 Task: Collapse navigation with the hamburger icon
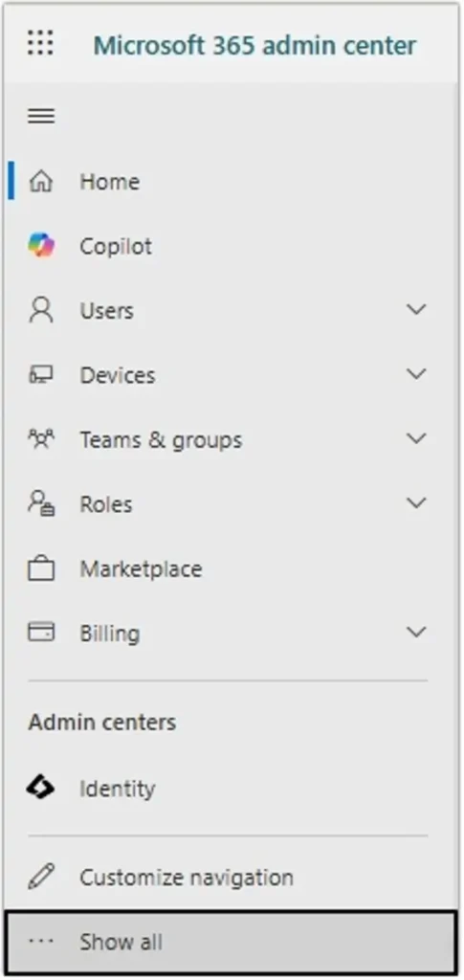coord(41,116)
